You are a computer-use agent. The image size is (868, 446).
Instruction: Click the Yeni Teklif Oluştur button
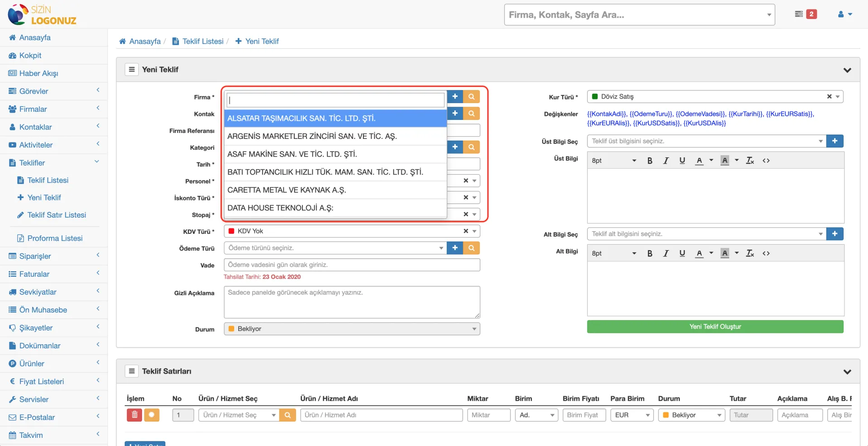715,327
